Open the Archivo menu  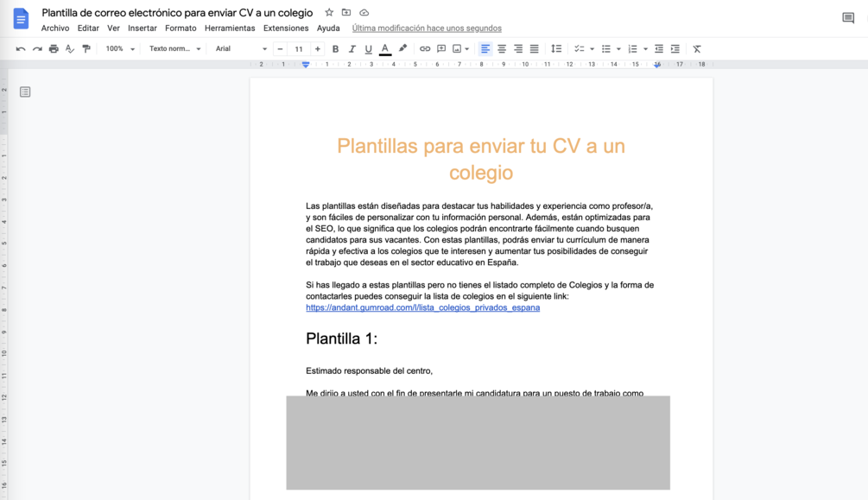tap(55, 28)
